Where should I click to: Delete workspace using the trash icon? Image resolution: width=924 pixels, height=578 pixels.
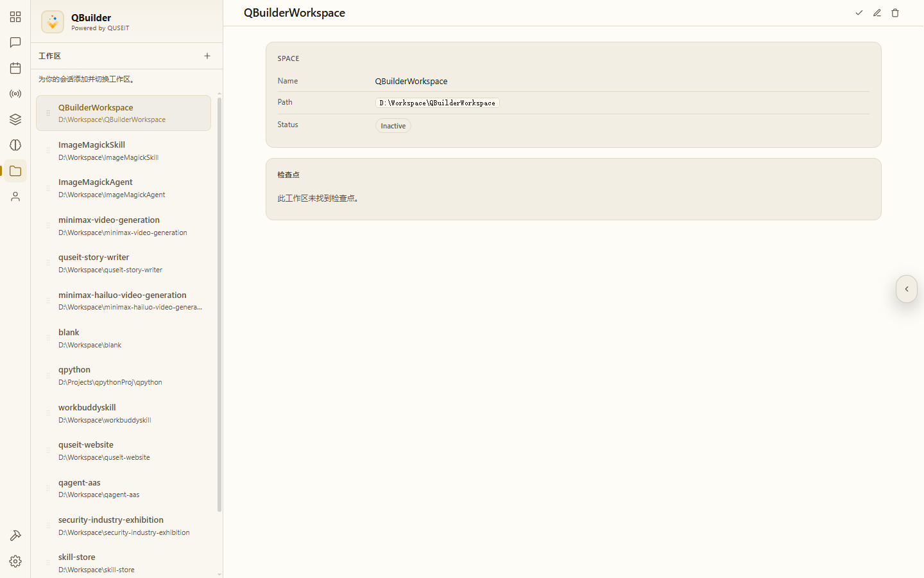coord(895,13)
